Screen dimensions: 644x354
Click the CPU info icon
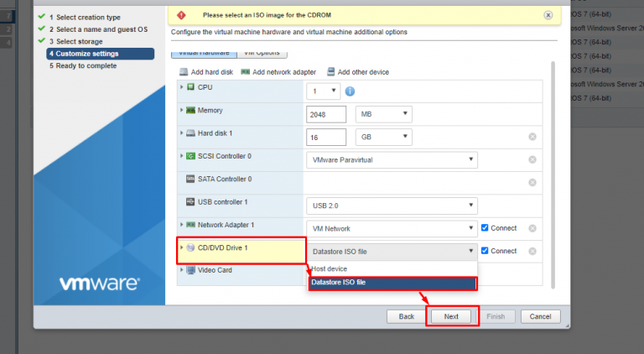pos(350,91)
